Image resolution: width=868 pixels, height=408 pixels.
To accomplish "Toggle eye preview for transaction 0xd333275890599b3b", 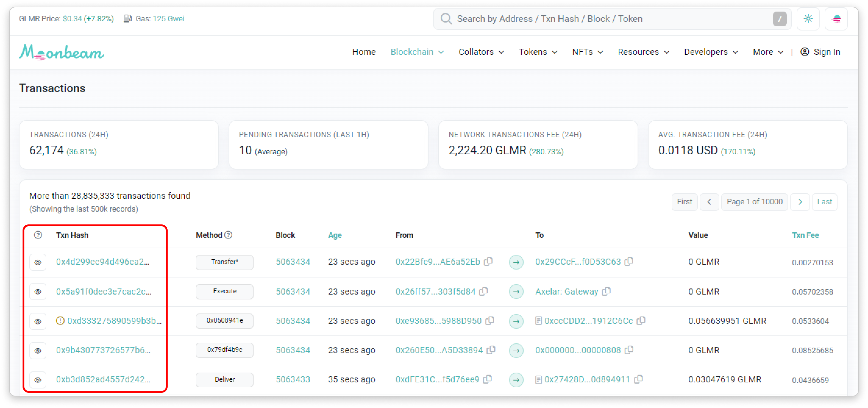I will pyautogui.click(x=38, y=321).
